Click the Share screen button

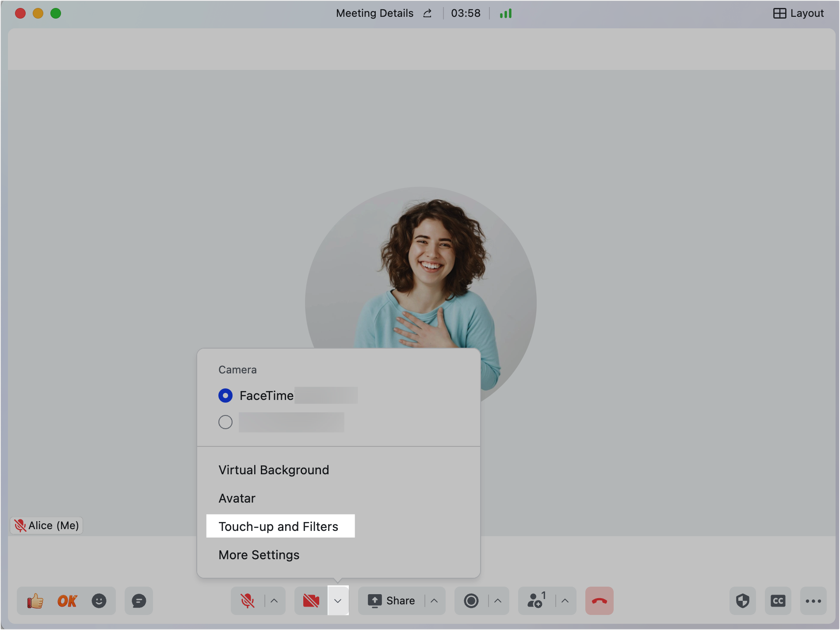click(392, 601)
